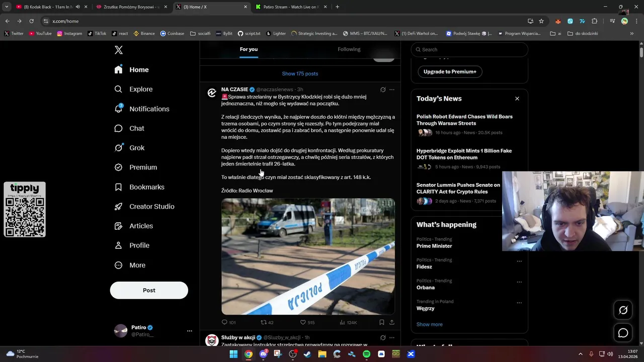Open NA CZASIE post more options
The height and width of the screenshot is (362, 644).
[x=392, y=89]
